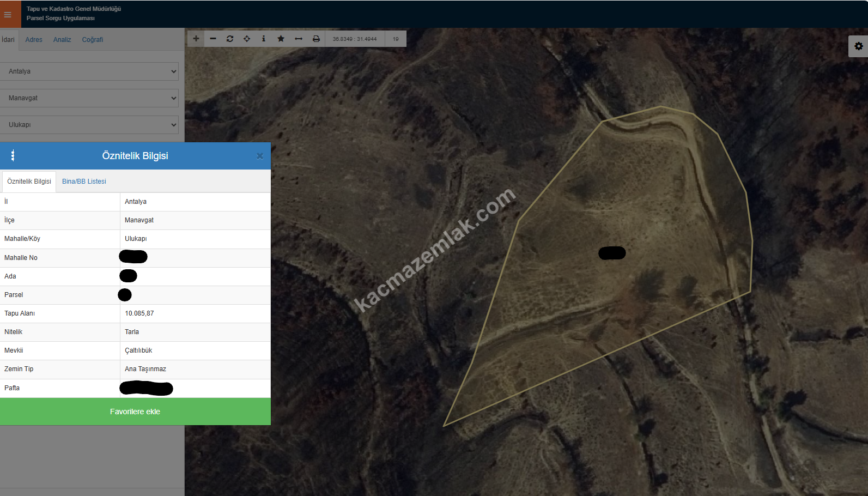Expand the Manavgat district dropdown
Viewport: 868px width, 496px height.
point(89,98)
